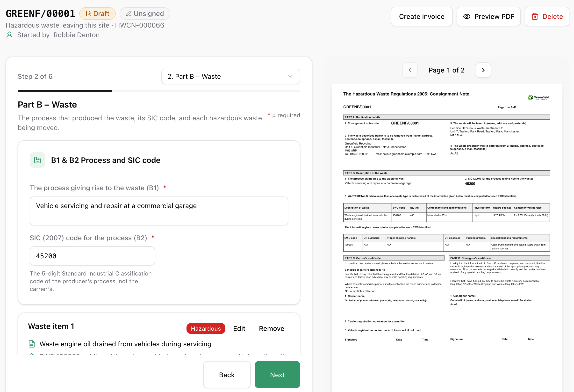Click 'Started by Robbie Denton' text

coord(58,35)
